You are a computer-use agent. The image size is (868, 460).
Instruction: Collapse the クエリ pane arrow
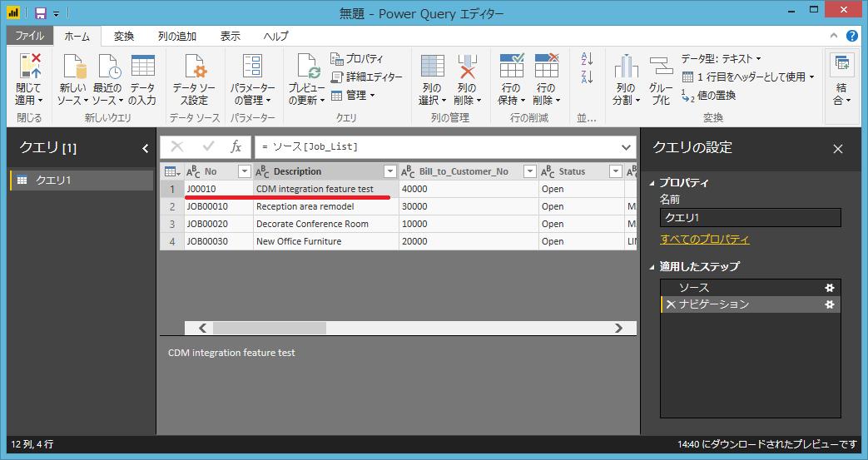click(x=145, y=148)
